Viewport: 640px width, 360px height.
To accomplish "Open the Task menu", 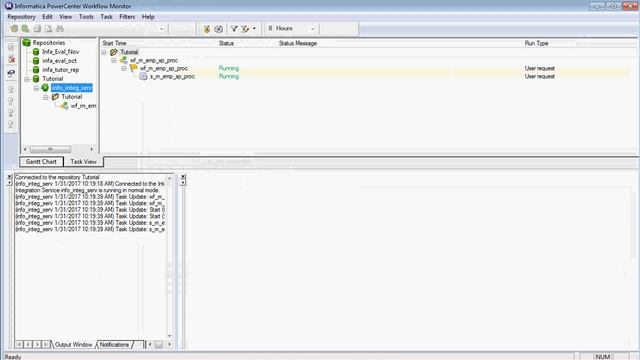I will [x=106, y=17].
